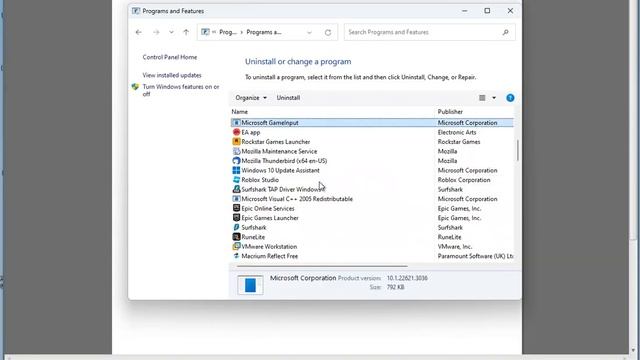Viewport: 640px width, 360px height.
Task: Select the Microsoft GameInput row name
Action: pyautogui.click(x=270, y=122)
